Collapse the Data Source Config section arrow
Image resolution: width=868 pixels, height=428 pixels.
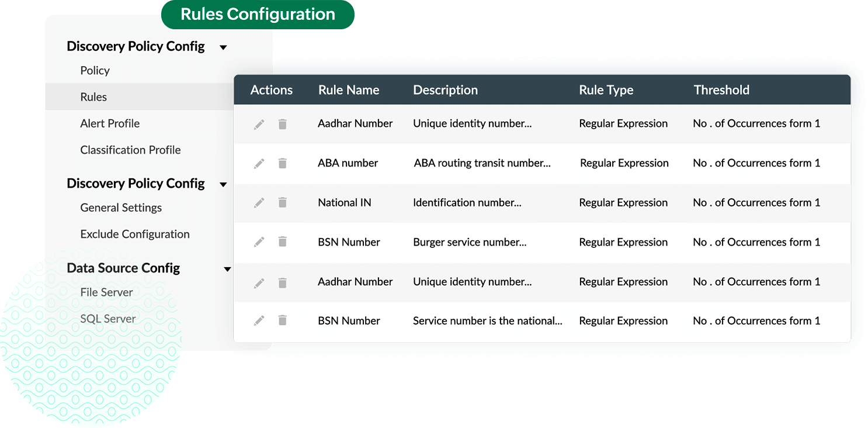pyautogui.click(x=227, y=269)
